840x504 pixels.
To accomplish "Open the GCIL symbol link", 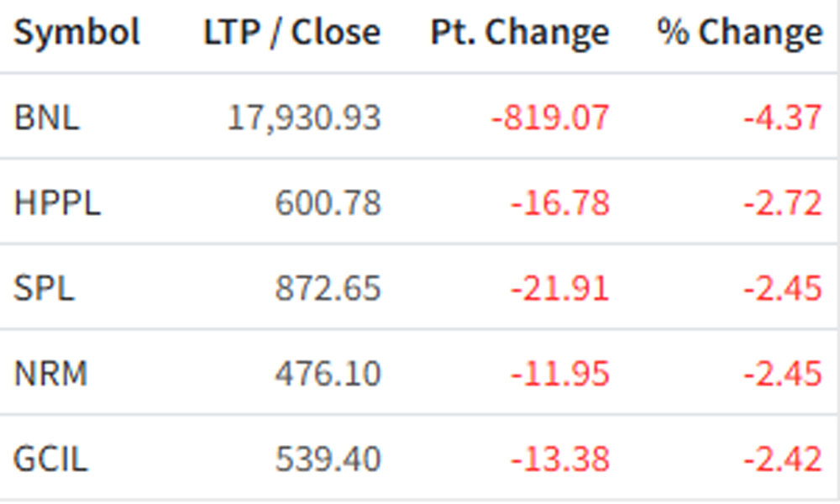I will click(x=50, y=459).
